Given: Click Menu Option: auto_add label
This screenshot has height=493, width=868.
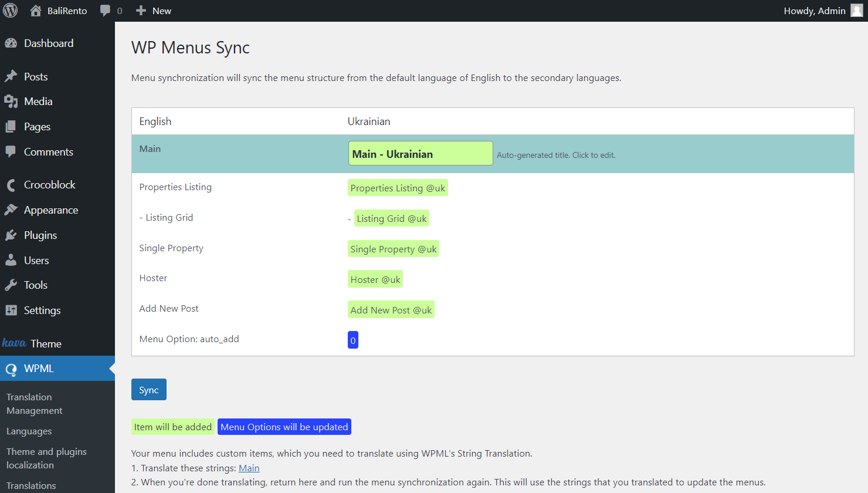Looking at the screenshot, I should (189, 339).
